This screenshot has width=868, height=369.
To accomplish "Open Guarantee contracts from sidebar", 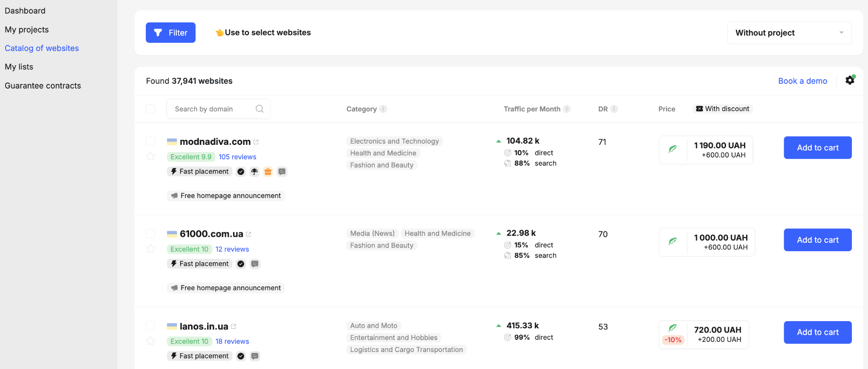I will (x=43, y=86).
